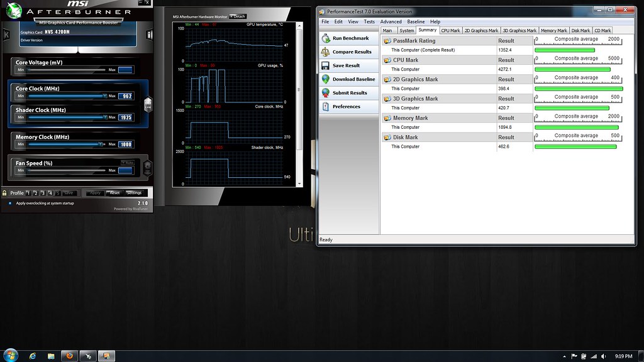
Task: Switch to the Main tab
Action: pos(388,30)
